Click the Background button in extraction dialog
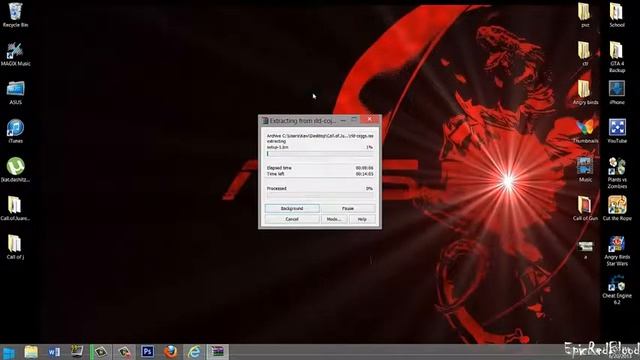This screenshot has width=640, height=360. [292, 209]
